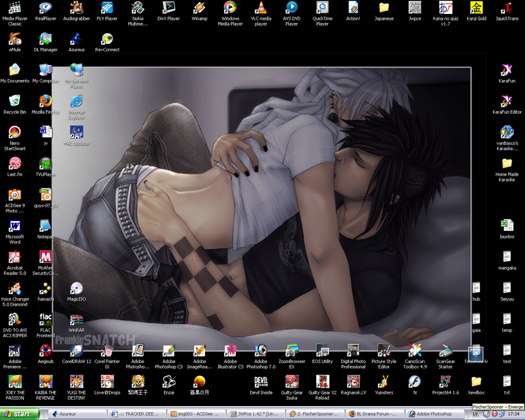The image size is (525, 420).
Task: Launch Kanji Gold shortcut
Action: click(477, 12)
